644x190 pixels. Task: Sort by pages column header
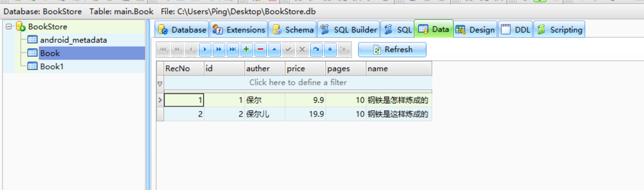click(346, 68)
